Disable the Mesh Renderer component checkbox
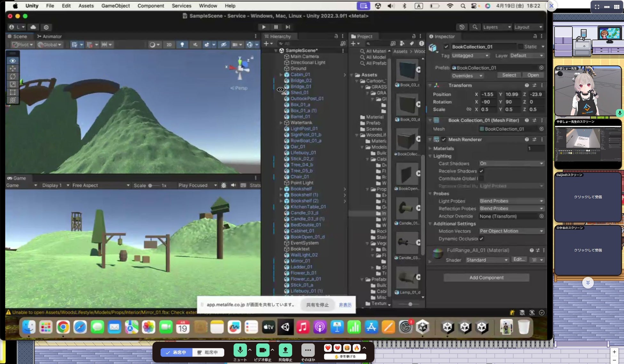Viewport: 624px width, 364px height. tap(444, 139)
